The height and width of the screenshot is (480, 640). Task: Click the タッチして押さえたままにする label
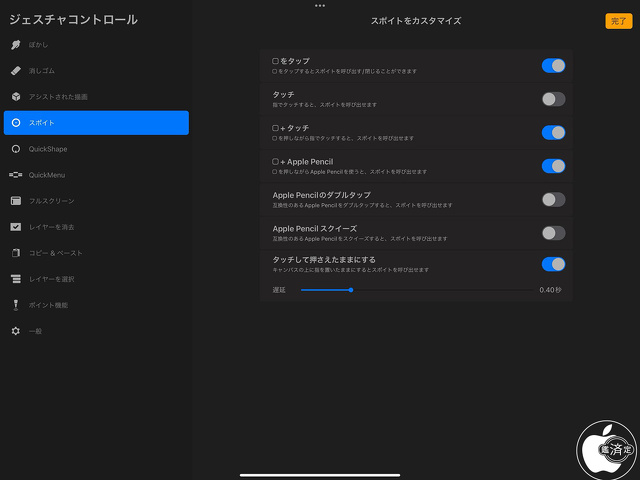coord(324,260)
